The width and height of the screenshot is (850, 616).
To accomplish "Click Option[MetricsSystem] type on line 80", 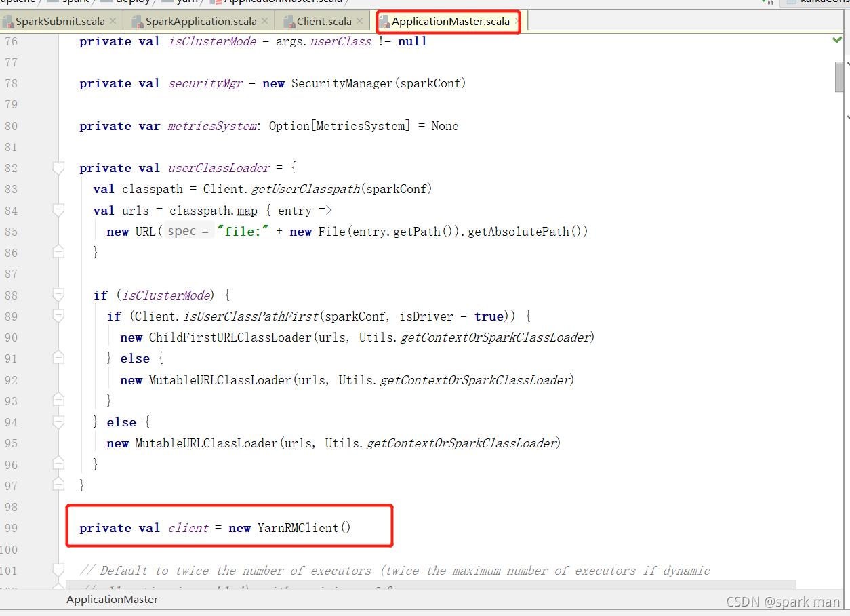I will (340, 126).
